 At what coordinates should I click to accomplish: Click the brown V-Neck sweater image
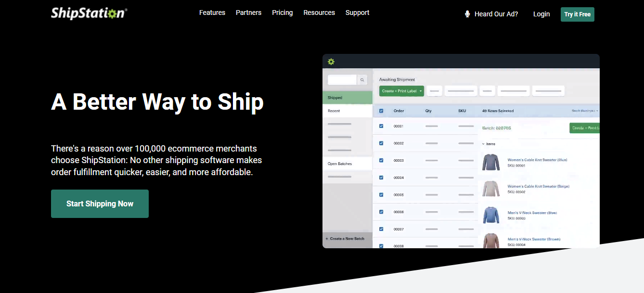[491, 240]
